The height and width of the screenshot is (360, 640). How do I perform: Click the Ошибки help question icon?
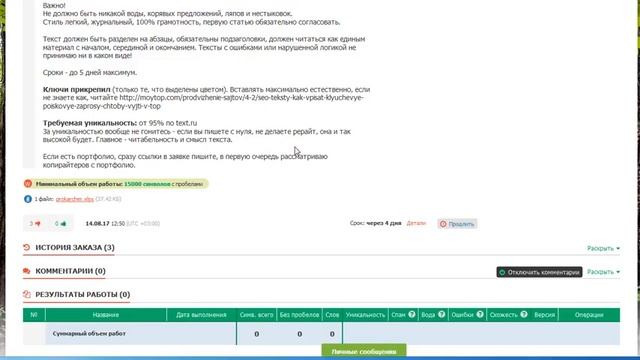(480, 314)
